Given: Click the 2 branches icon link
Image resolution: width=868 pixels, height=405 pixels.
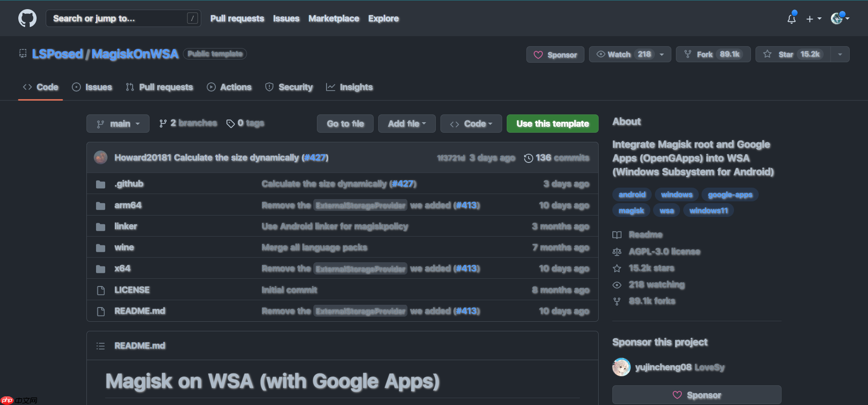Looking at the screenshot, I should coord(163,124).
